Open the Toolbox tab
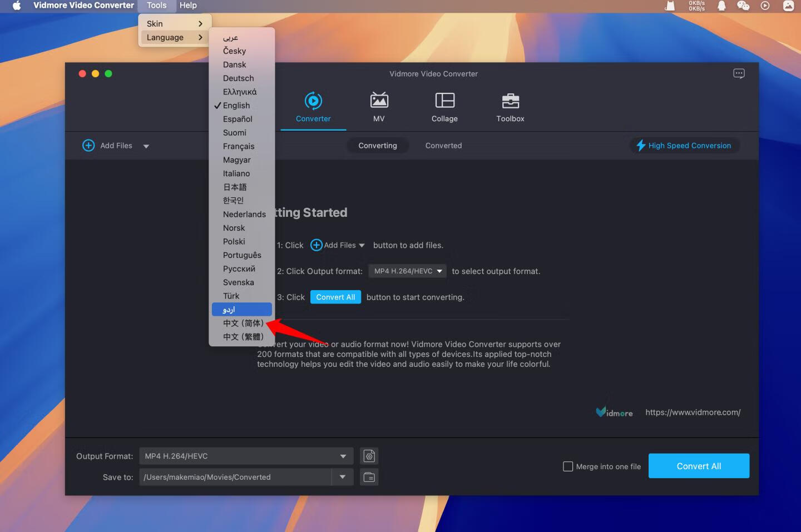 [x=510, y=108]
